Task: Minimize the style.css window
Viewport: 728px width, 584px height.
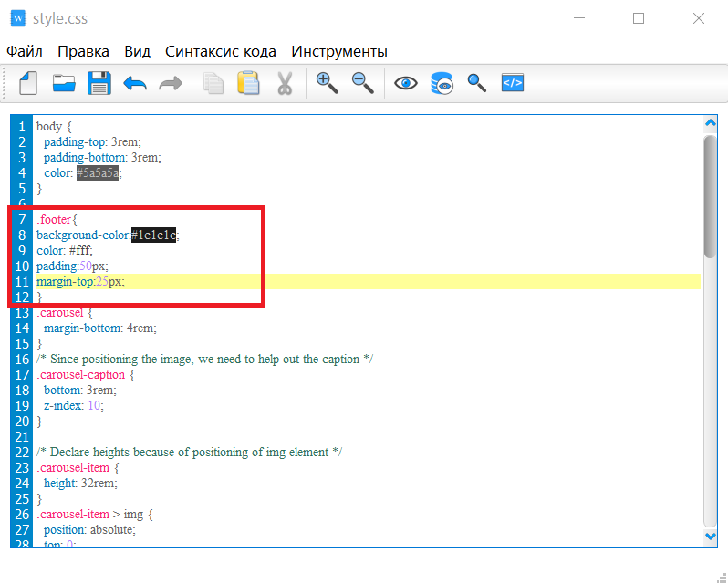Action: (579, 18)
